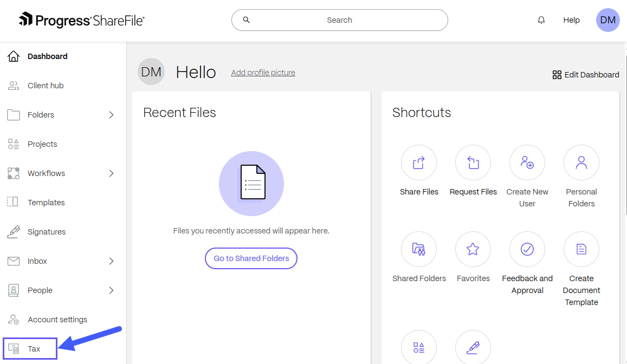The height and width of the screenshot is (364, 627).
Task: Click the Projects shapes icon
Action: click(x=14, y=144)
